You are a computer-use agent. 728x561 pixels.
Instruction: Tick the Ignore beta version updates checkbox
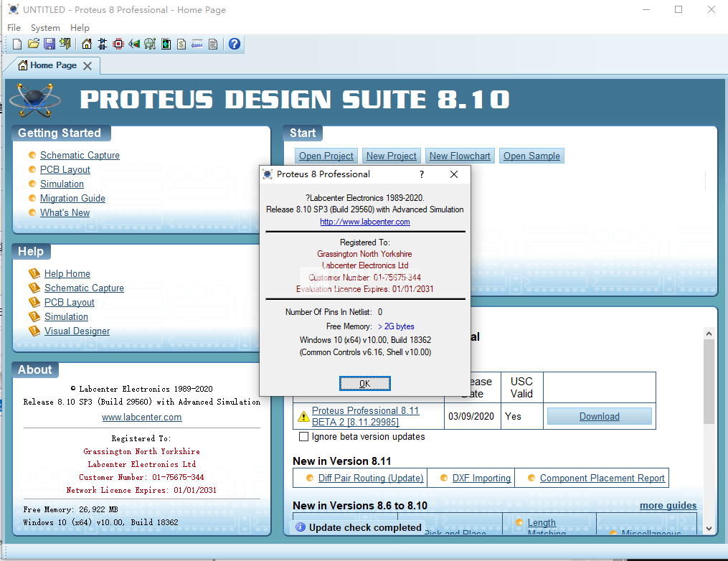coord(303,437)
